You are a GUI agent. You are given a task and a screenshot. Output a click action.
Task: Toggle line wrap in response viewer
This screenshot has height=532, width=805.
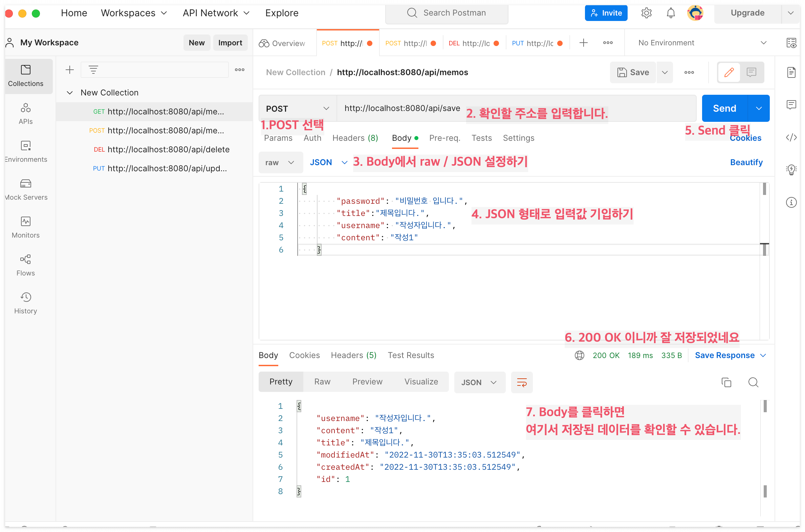522,382
